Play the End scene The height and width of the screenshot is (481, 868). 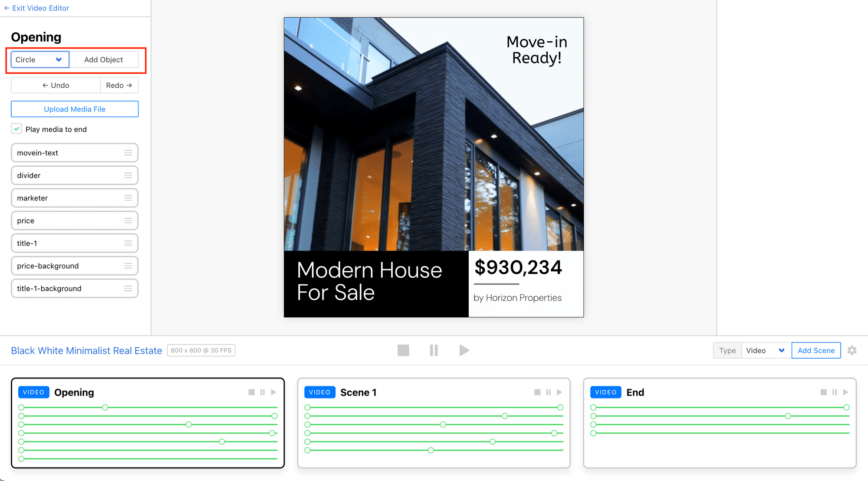(845, 392)
